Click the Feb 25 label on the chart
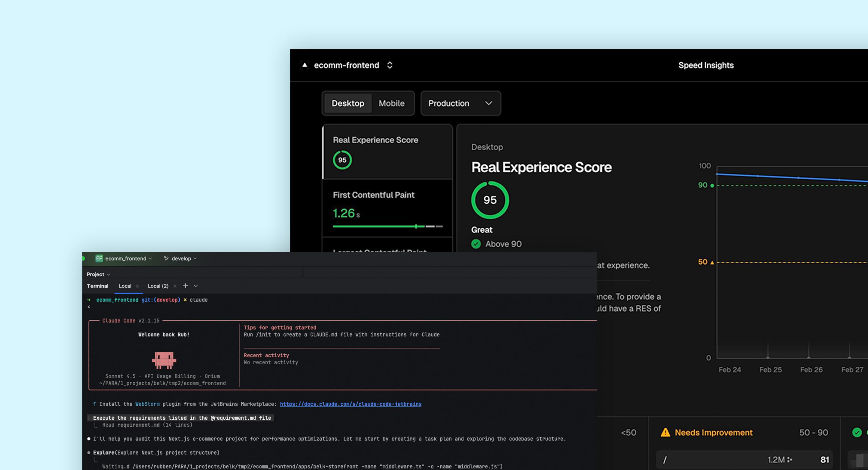This screenshot has height=470, width=868. pyautogui.click(x=770, y=370)
